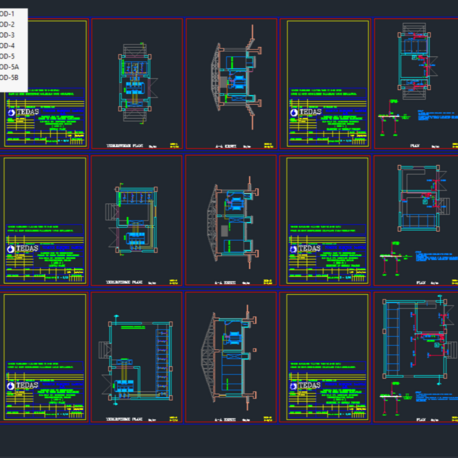458x458 pixels.
Task: Click the TEDAS logo in the middle-row fourth sheet
Action: [x=305, y=249]
